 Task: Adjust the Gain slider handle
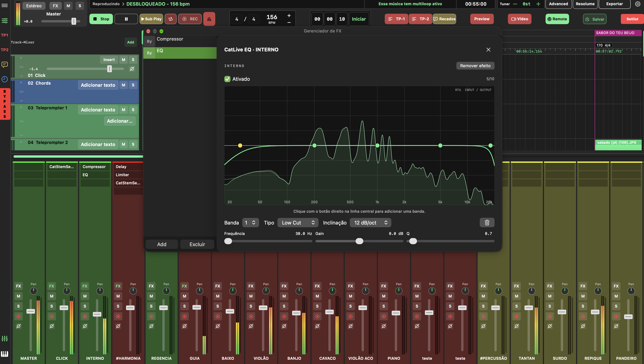click(x=359, y=241)
